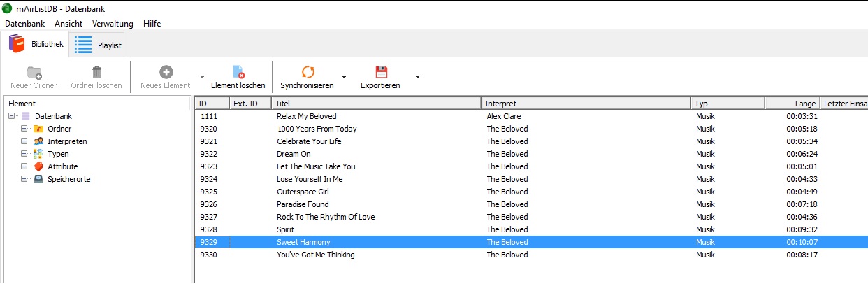The height and width of the screenshot is (284, 868).
Task: Sort by the Länge column header
Action: [x=791, y=104]
